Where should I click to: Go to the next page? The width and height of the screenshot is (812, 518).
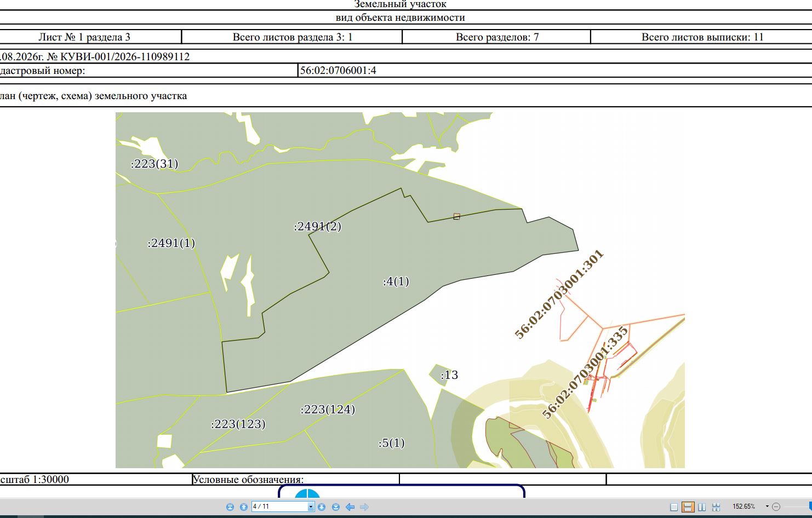322,507
